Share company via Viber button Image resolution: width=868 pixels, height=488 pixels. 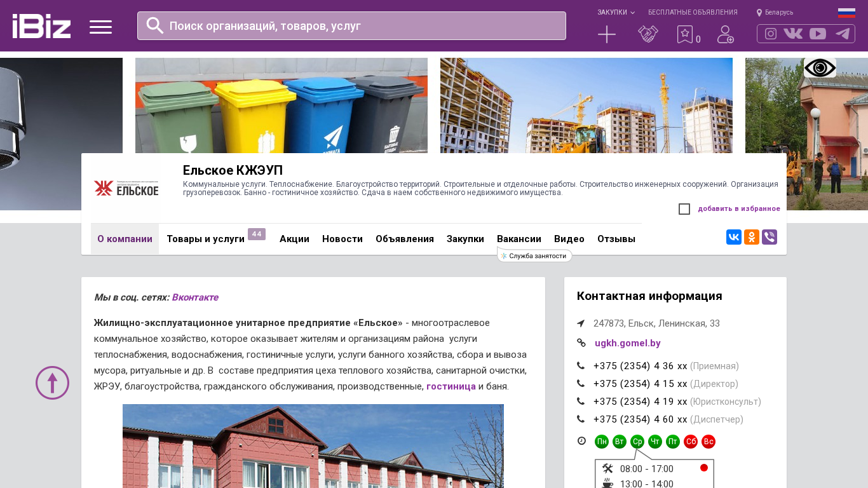(x=770, y=237)
